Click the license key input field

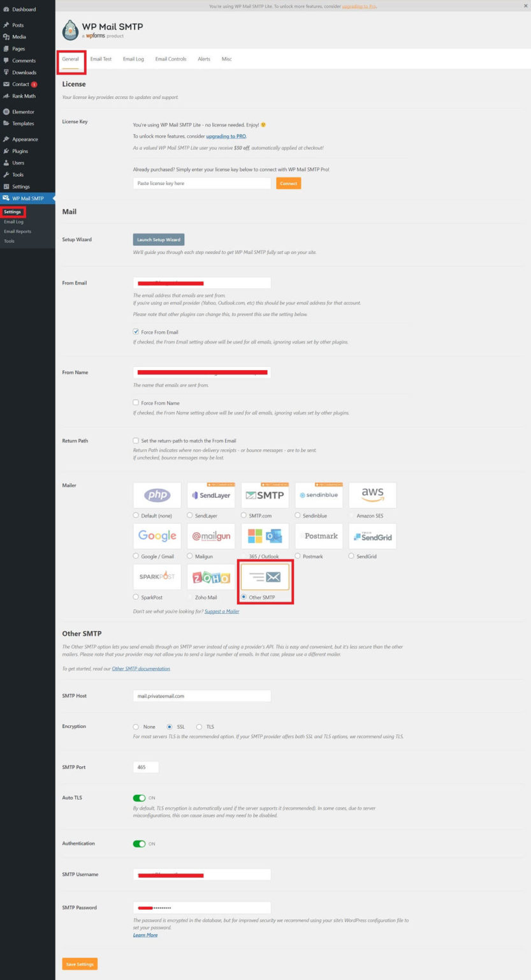[x=201, y=182]
